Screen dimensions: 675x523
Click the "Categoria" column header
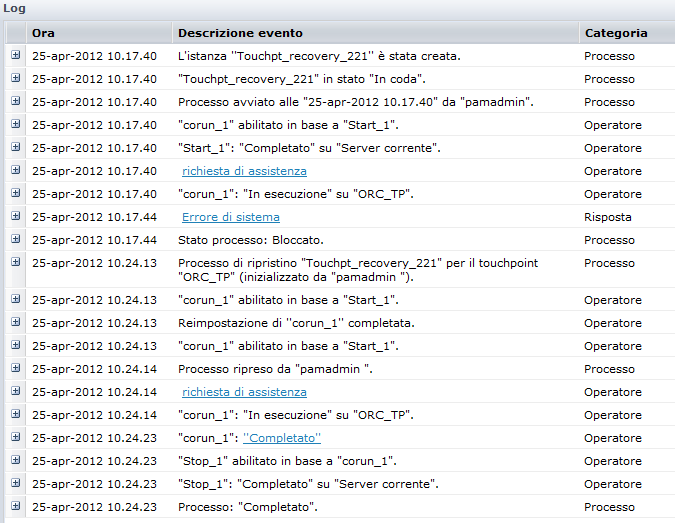point(616,33)
